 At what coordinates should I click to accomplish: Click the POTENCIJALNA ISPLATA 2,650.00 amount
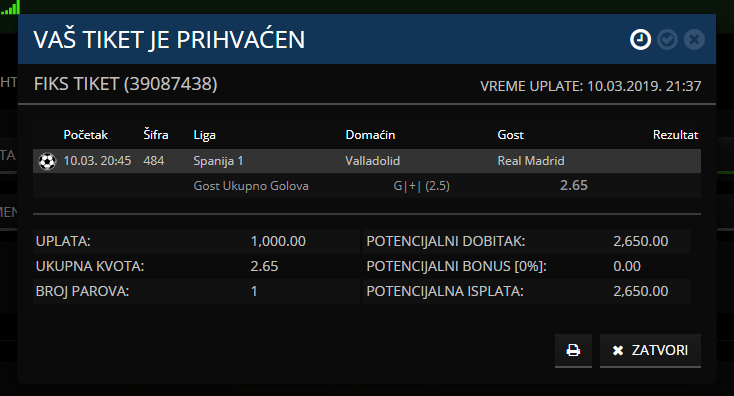click(640, 291)
